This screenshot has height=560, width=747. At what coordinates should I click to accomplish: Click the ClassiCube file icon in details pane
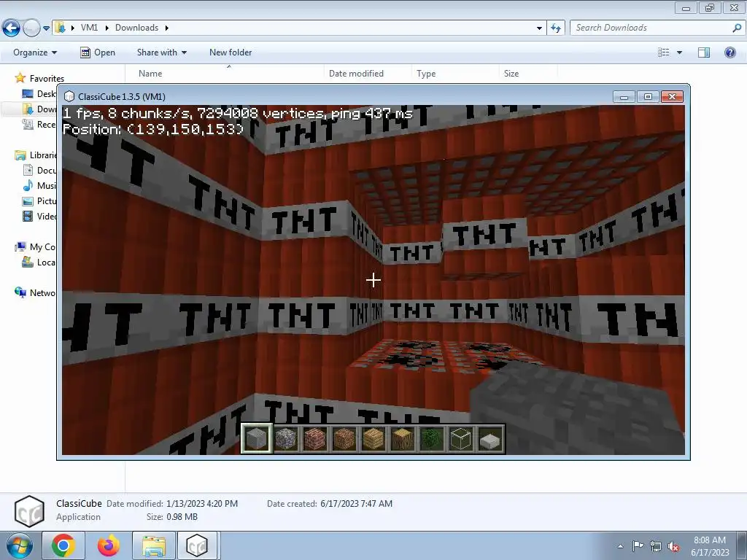pos(29,511)
